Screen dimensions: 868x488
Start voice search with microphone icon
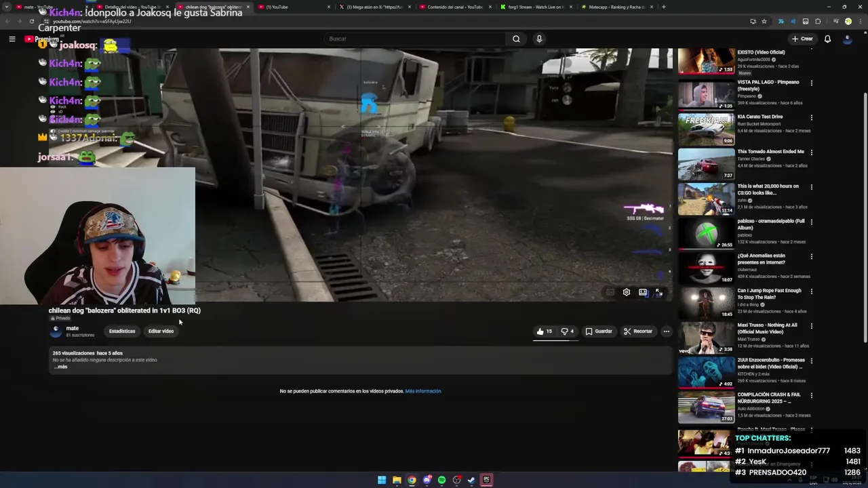point(539,39)
